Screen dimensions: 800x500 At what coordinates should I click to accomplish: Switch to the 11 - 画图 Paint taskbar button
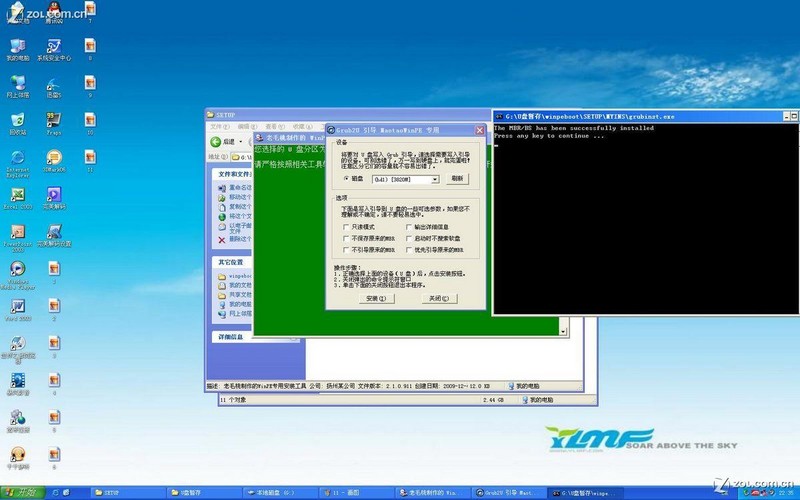coord(356,493)
